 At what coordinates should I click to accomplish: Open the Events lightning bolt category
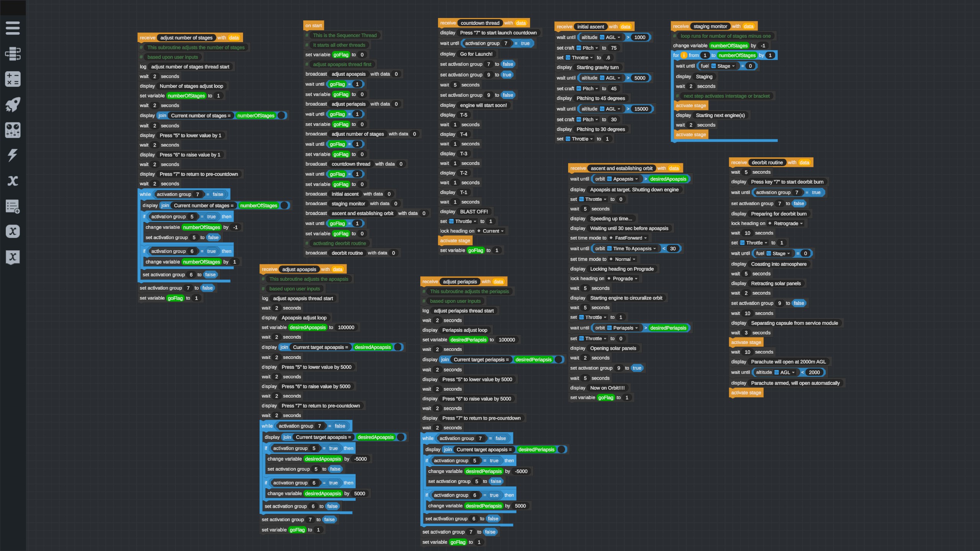[x=13, y=155]
